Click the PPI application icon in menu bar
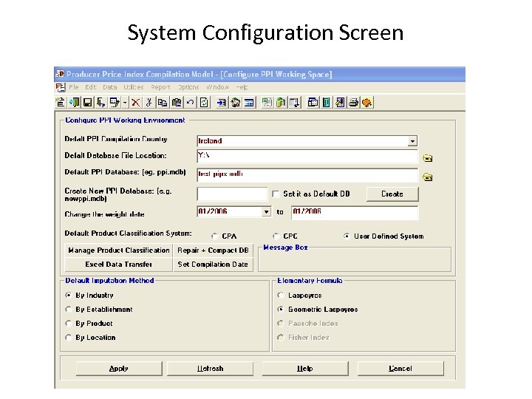The width and height of the screenshot is (532, 399). coord(61,87)
